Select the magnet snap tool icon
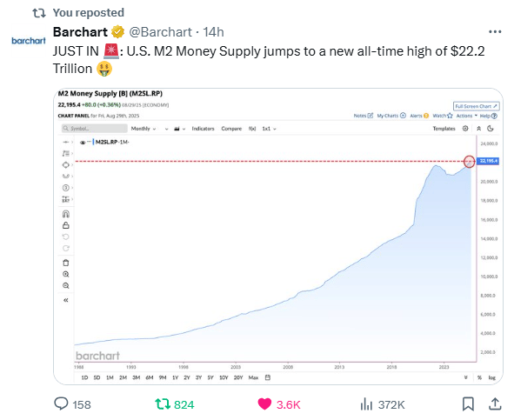Image resolution: width=514 pixels, height=420 pixels. click(x=66, y=214)
